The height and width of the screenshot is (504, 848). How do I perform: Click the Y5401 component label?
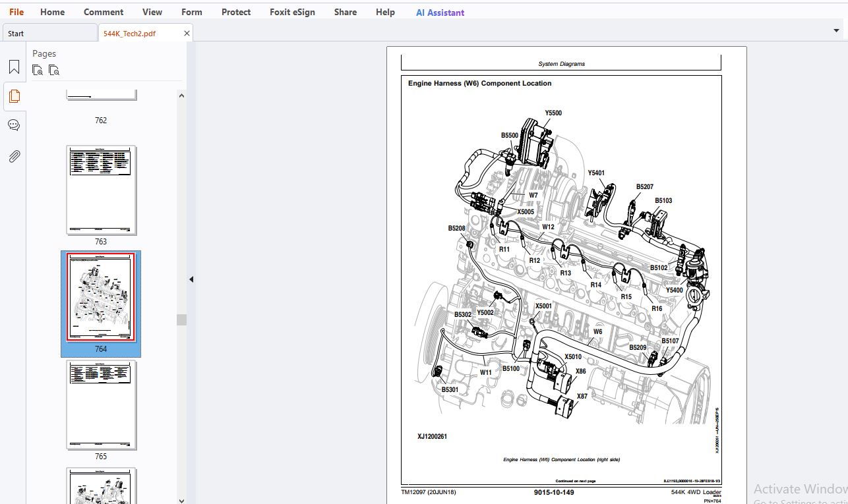(x=596, y=173)
